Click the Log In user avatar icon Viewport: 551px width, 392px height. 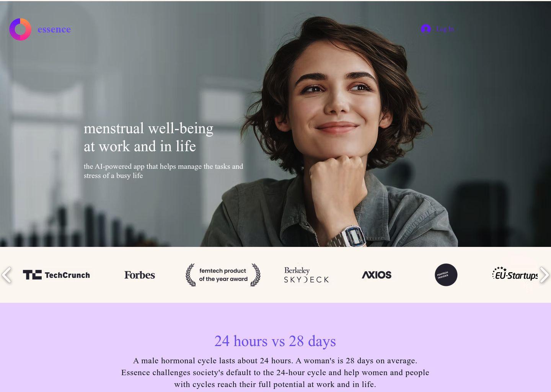[426, 29]
